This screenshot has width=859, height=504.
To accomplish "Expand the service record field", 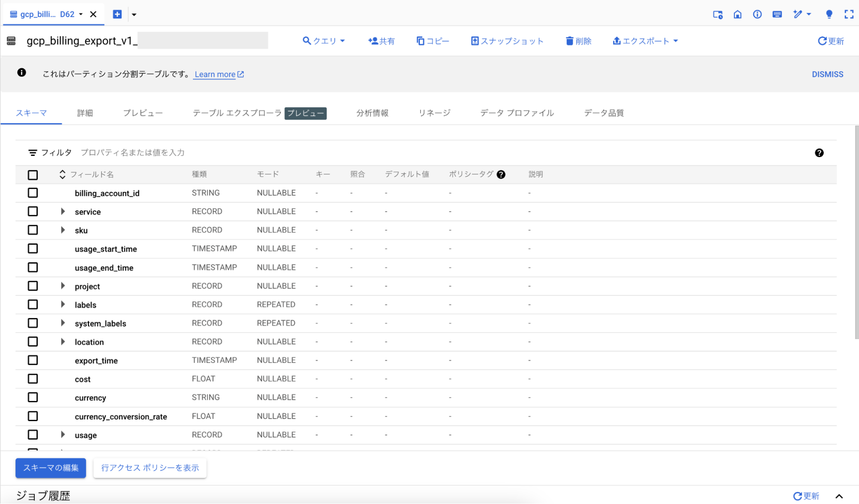I will (x=63, y=211).
